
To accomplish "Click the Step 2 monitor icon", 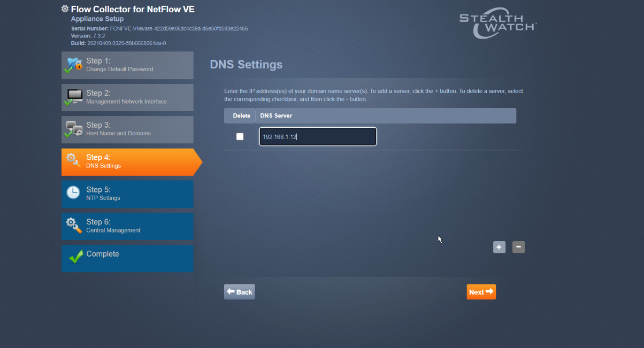I will (74, 97).
